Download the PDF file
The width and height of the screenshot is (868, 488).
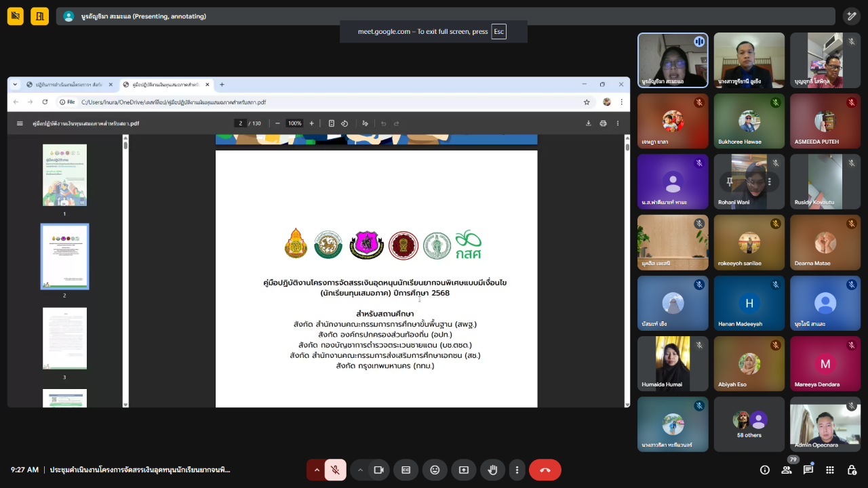tap(588, 123)
